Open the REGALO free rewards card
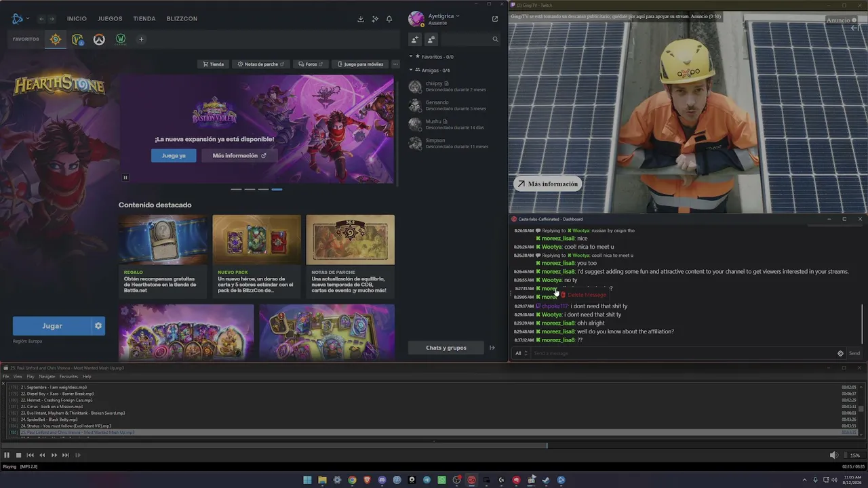This screenshot has height=488, width=868. pos(163,256)
